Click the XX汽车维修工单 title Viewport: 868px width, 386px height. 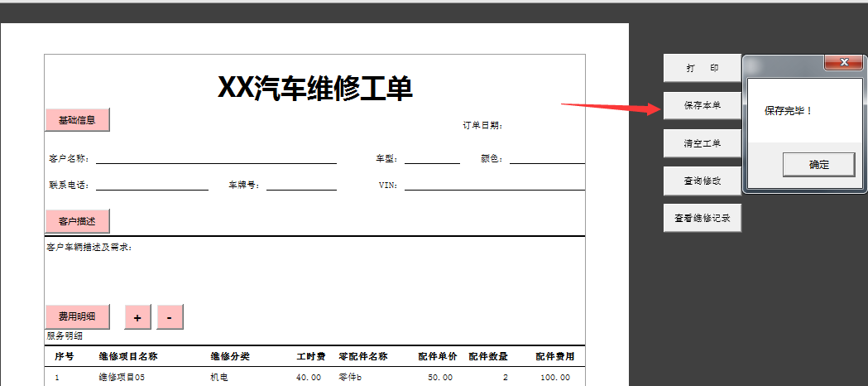click(x=315, y=88)
